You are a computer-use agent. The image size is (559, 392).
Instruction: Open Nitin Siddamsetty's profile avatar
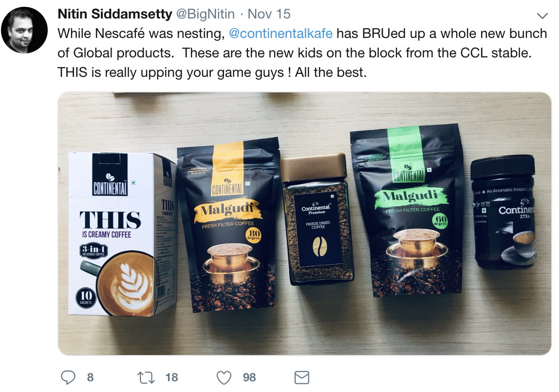coord(24,30)
